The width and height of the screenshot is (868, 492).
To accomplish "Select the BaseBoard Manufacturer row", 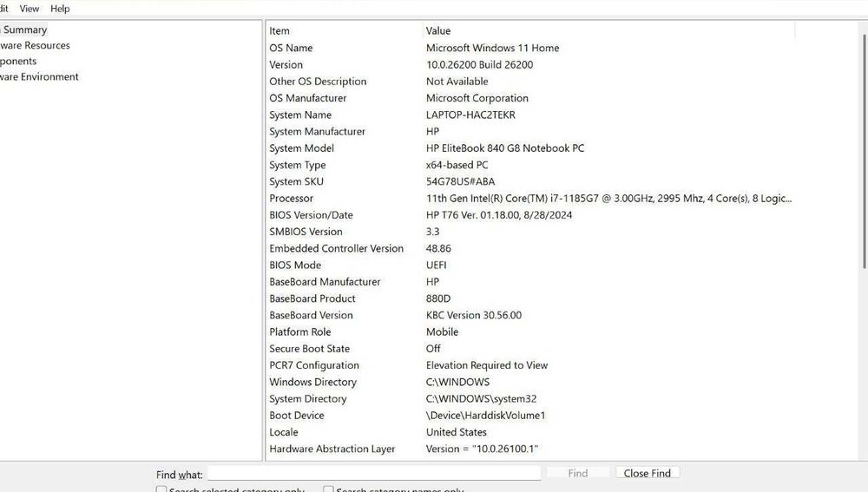I will point(530,282).
